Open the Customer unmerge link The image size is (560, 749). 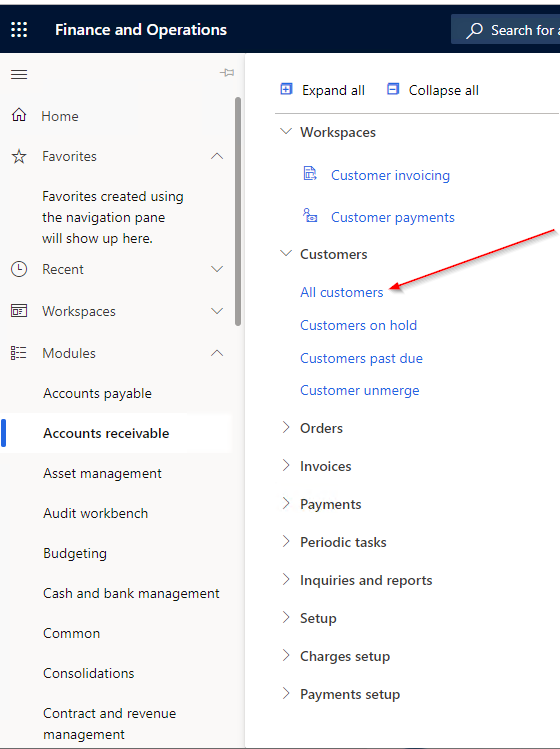coord(360,391)
